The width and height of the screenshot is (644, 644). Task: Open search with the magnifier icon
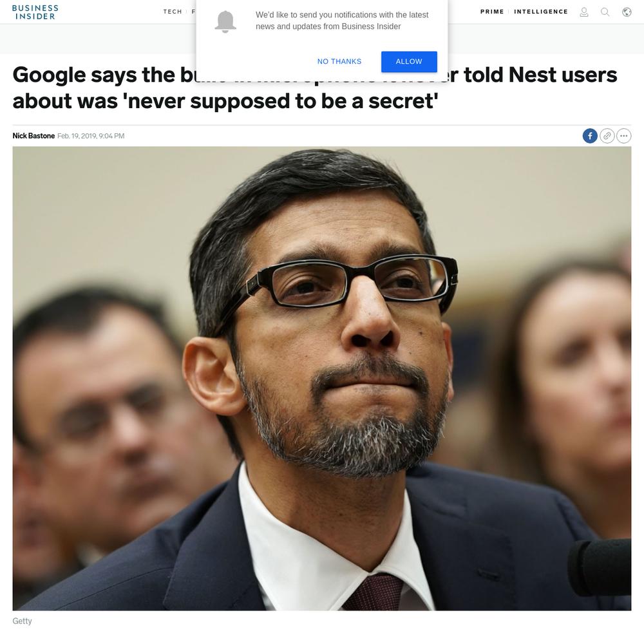coord(605,12)
